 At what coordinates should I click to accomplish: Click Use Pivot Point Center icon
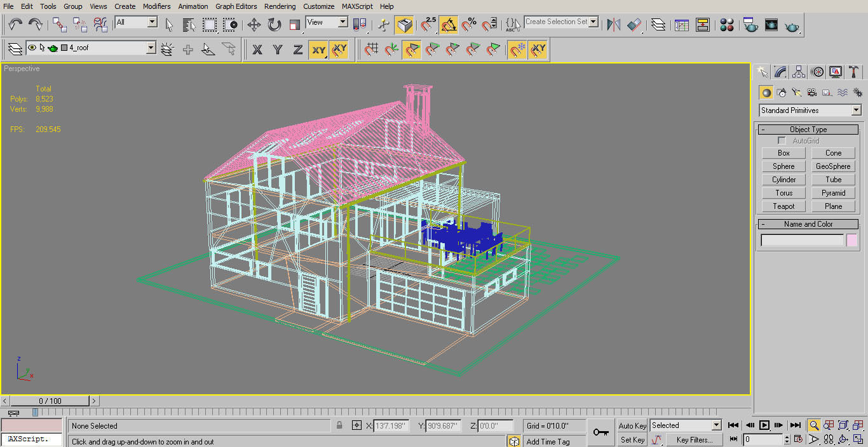(360, 25)
